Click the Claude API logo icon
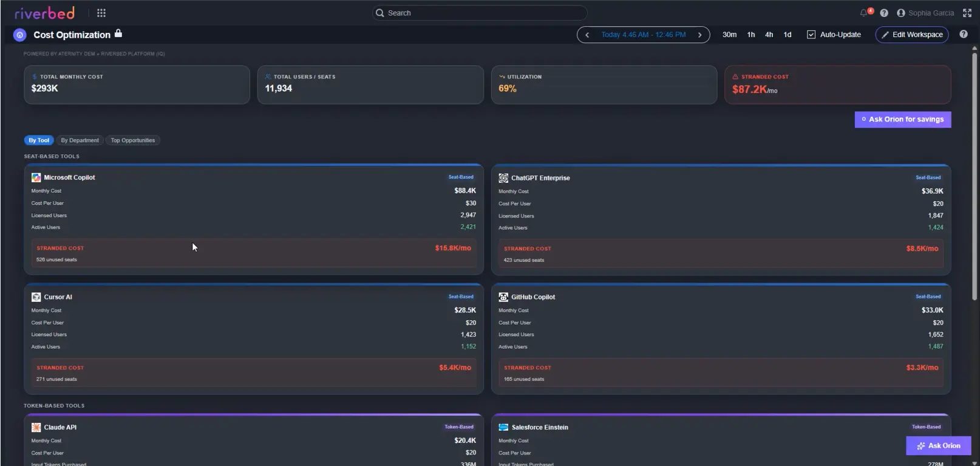This screenshot has width=980, height=466. 36,427
